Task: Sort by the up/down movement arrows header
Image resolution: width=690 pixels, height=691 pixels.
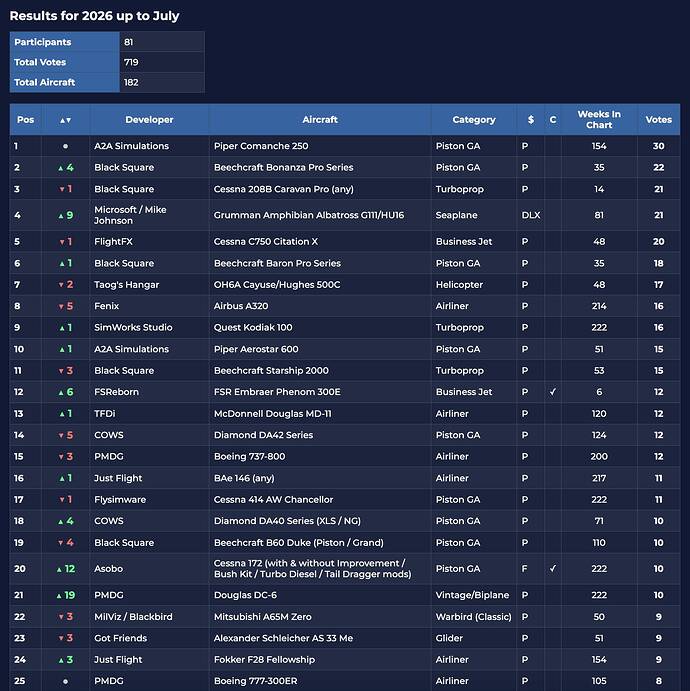Action: coord(65,120)
